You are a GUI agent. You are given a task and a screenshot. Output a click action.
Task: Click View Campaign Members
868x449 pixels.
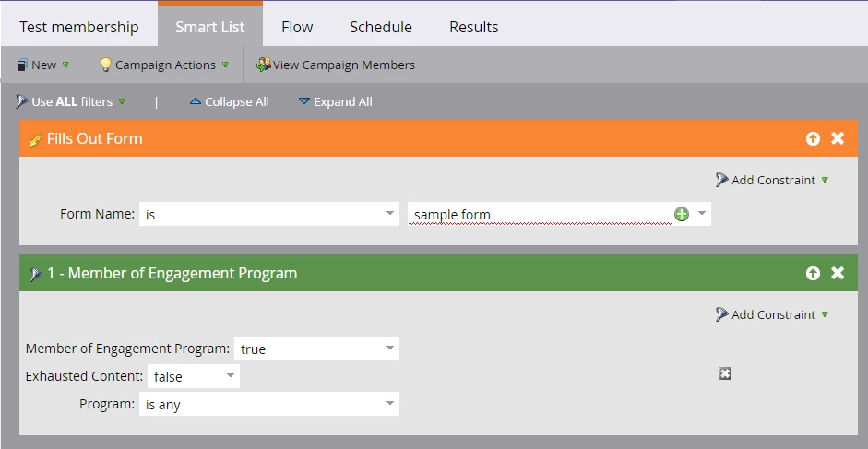click(336, 65)
